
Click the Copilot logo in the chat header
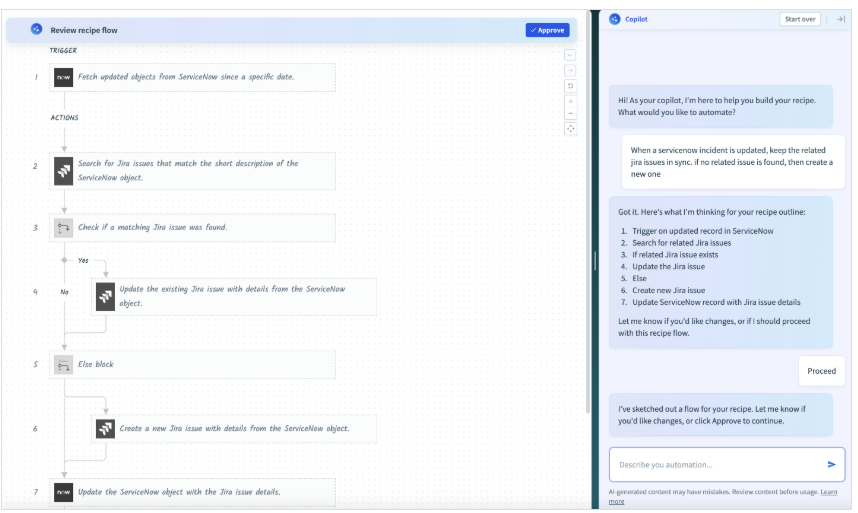pos(614,19)
